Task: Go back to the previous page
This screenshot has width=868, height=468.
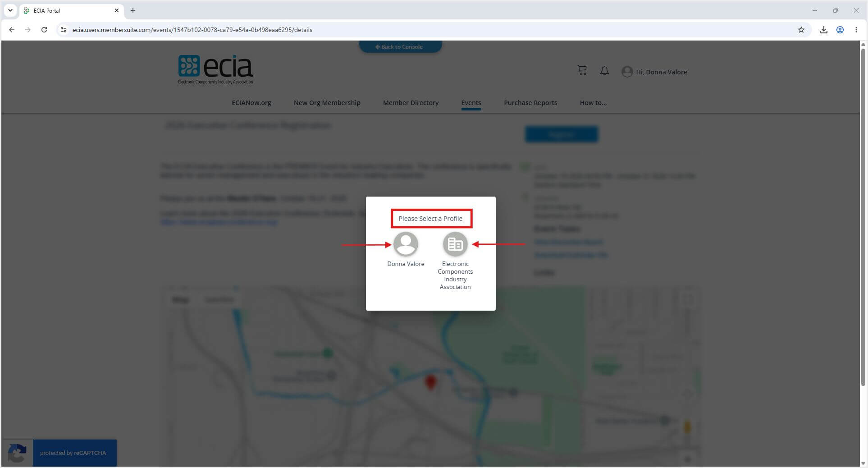Action: (x=12, y=30)
